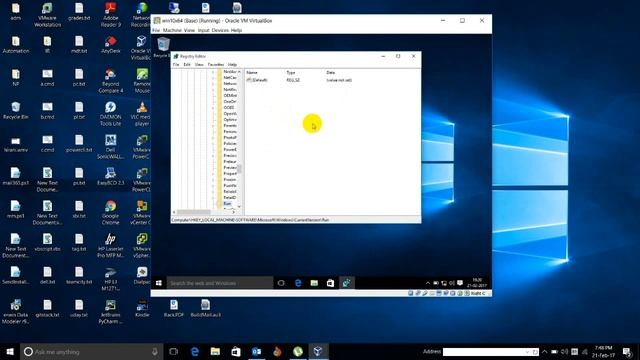Select HP LaserJet Pro MFP desktop icon
The height and width of the screenshot is (360, 640).
(111, 245)
